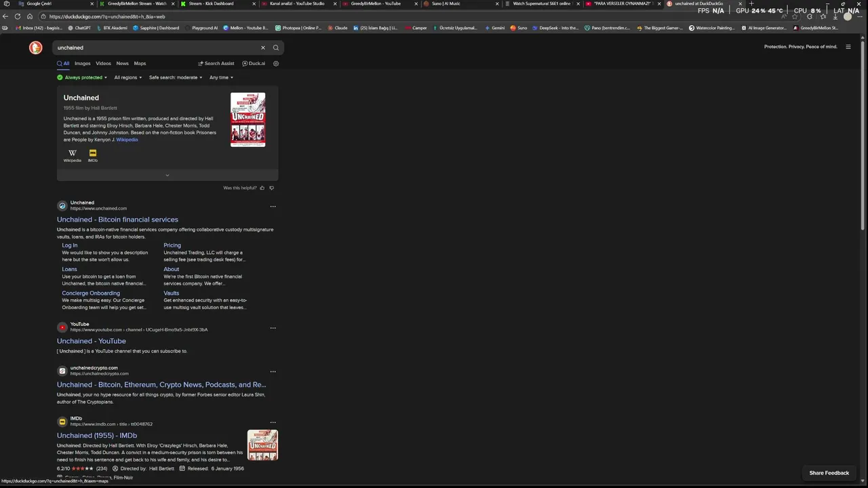The image size is (868, 488).
Task: Click the Unchained movie poster in info card
Action: 248,120
